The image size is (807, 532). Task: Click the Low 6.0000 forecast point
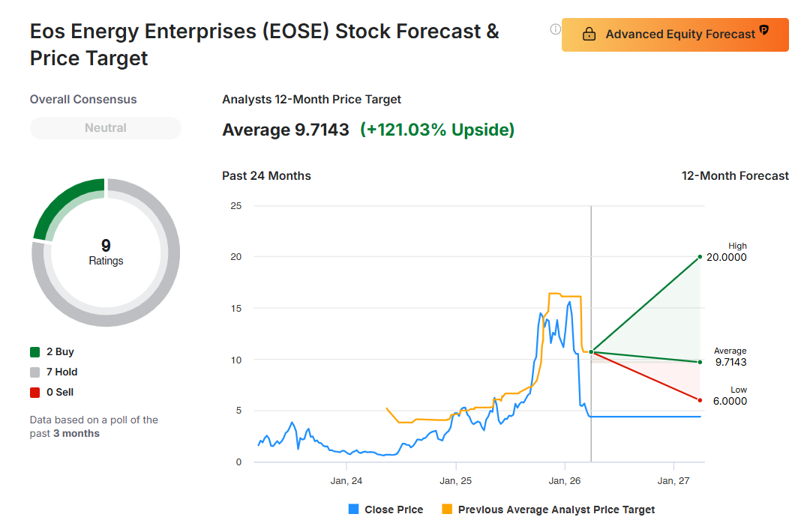700,400
